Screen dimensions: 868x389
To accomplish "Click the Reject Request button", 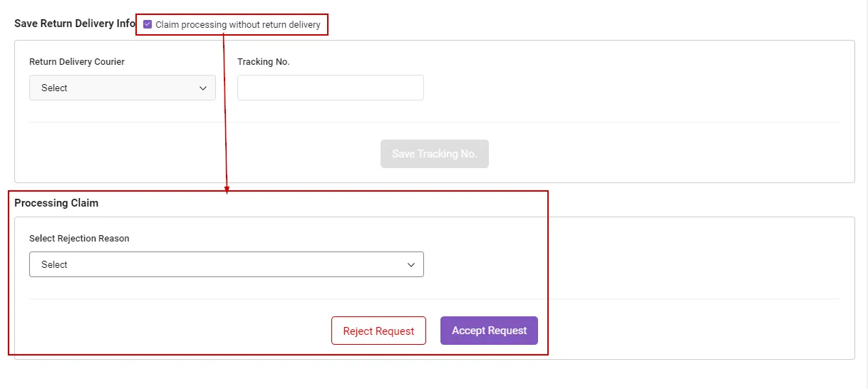I will pyautogui.click(x=378, y=331).
